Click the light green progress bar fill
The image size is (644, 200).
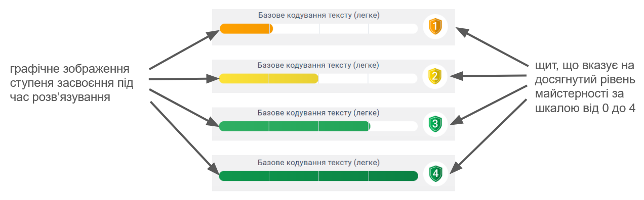[295, 126]
